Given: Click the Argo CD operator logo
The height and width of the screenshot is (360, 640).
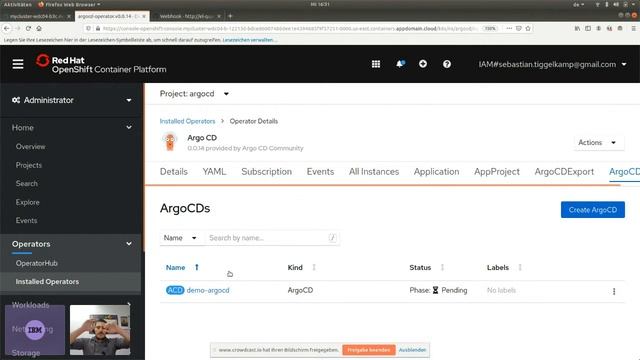Looking at the screenshot, I should [x=170, y=142].
